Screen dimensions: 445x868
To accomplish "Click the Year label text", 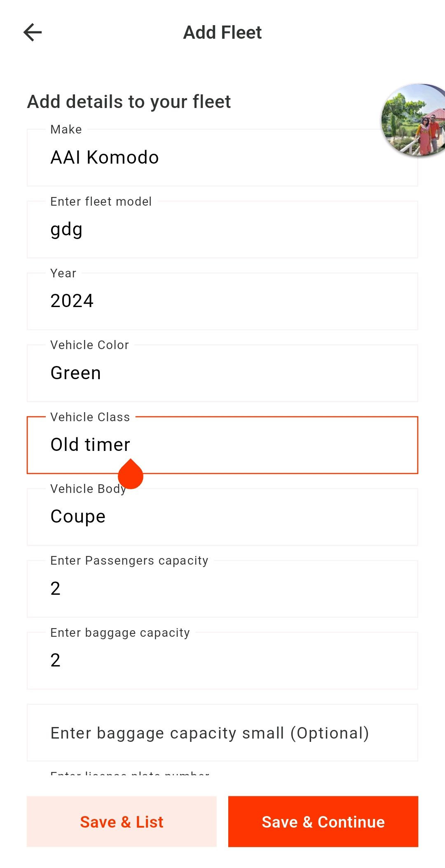I will coord(63,273).
